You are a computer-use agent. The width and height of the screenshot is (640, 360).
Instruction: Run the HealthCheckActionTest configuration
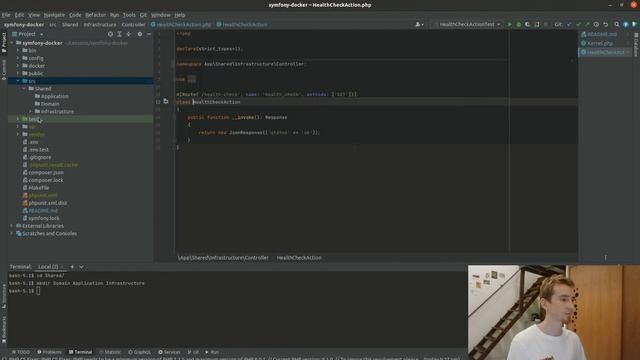509,24
